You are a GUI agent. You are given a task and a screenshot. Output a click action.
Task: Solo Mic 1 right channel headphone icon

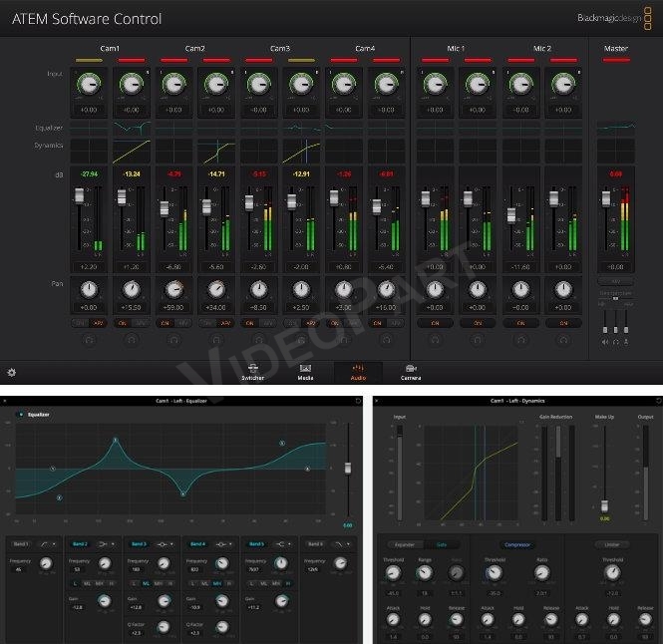tap(478, 340)
